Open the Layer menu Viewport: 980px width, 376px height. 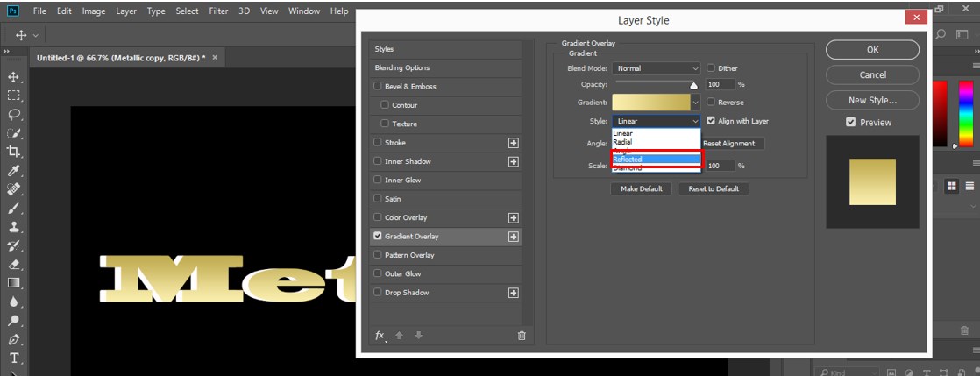[126, 11]
